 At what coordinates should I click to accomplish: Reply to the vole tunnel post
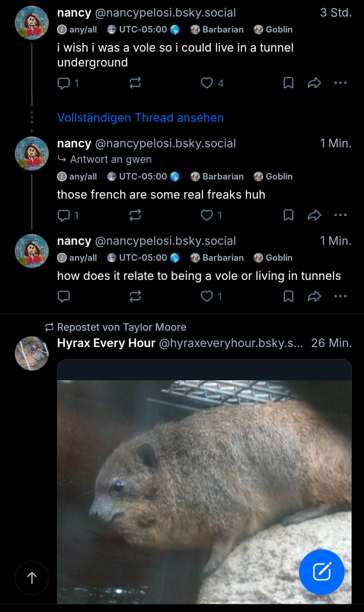[64, 83]
